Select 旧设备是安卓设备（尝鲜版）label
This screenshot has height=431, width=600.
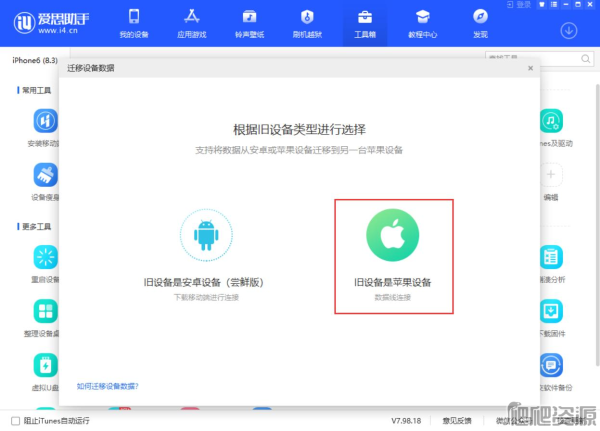pyautogui.click(x=204, y=282)
